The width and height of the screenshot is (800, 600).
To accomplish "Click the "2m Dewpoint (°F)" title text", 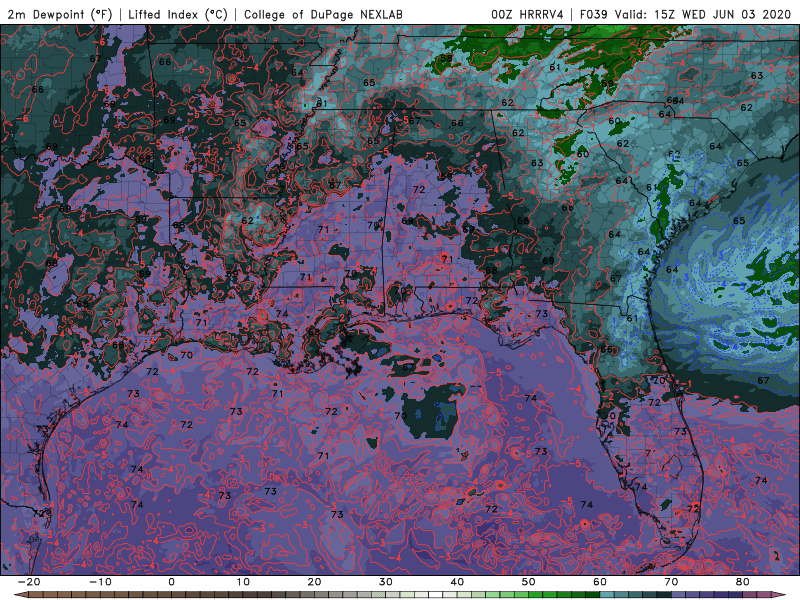I will click(60, 14).
